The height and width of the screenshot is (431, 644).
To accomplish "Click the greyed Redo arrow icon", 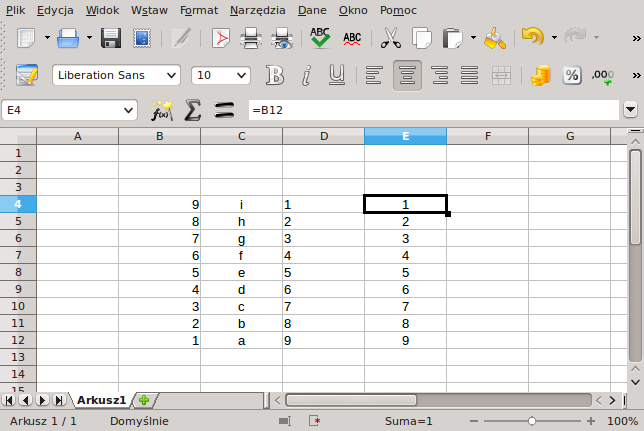I will [x=575, y=36].
